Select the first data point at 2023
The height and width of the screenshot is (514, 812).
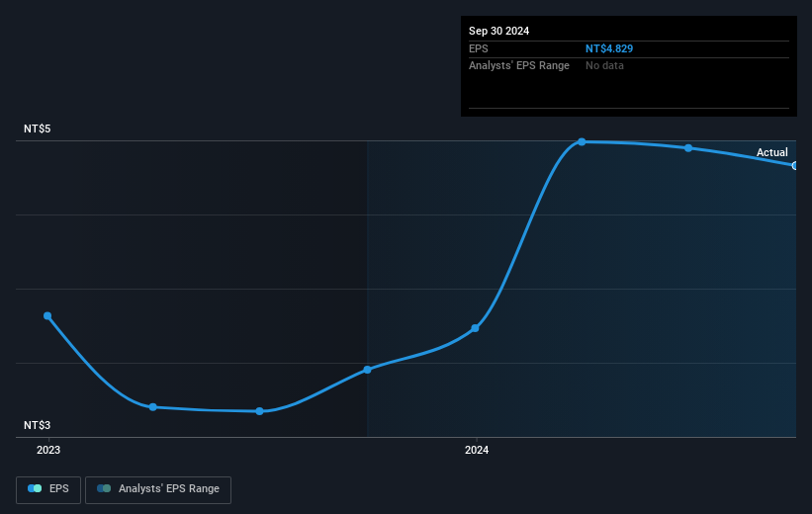47,315
